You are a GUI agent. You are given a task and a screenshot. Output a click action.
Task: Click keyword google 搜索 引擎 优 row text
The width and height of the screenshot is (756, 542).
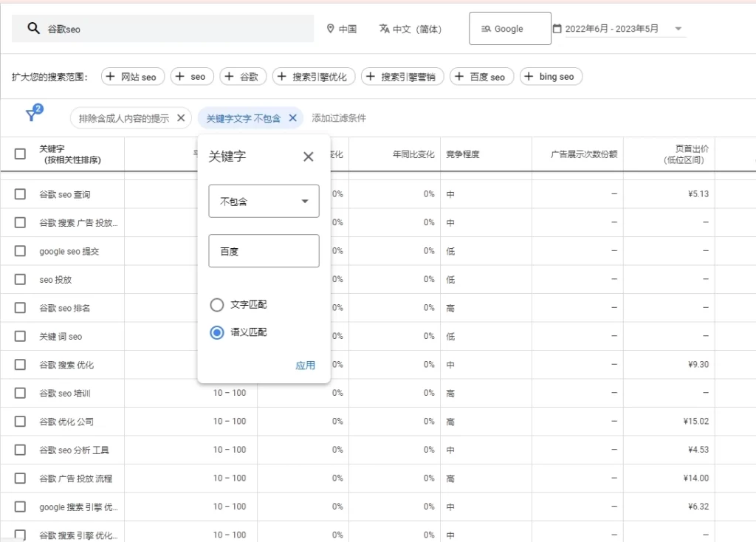(78, 507)
